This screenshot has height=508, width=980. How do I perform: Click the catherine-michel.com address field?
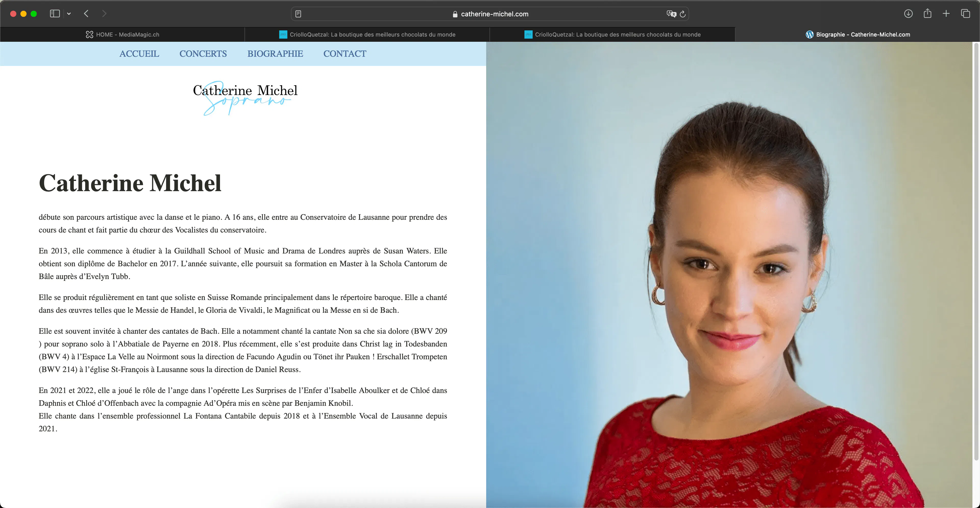[490, 14]
